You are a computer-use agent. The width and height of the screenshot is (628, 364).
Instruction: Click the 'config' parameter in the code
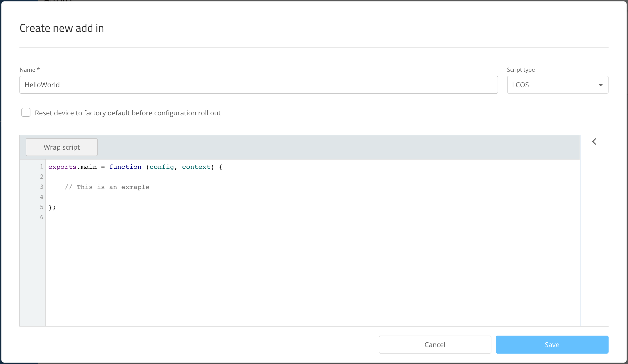pyautogui.click(x=162, y=167)
